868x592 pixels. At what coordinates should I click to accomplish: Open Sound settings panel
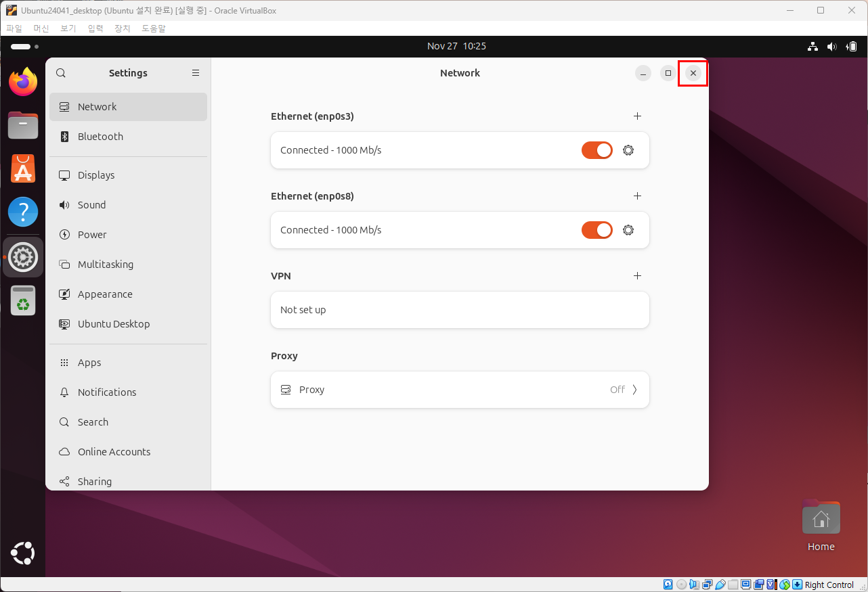pyautogui.click(x=128, y=205)
